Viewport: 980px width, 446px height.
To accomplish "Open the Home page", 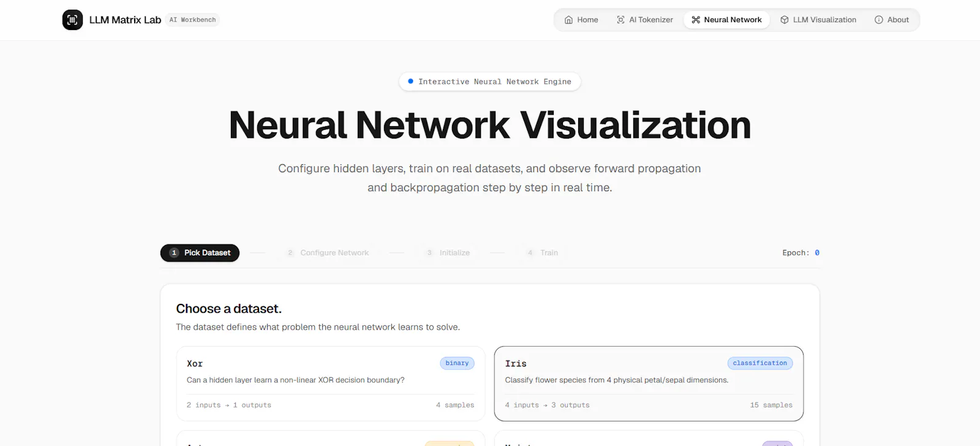I will pyautogui.click(x=581, y=20).
